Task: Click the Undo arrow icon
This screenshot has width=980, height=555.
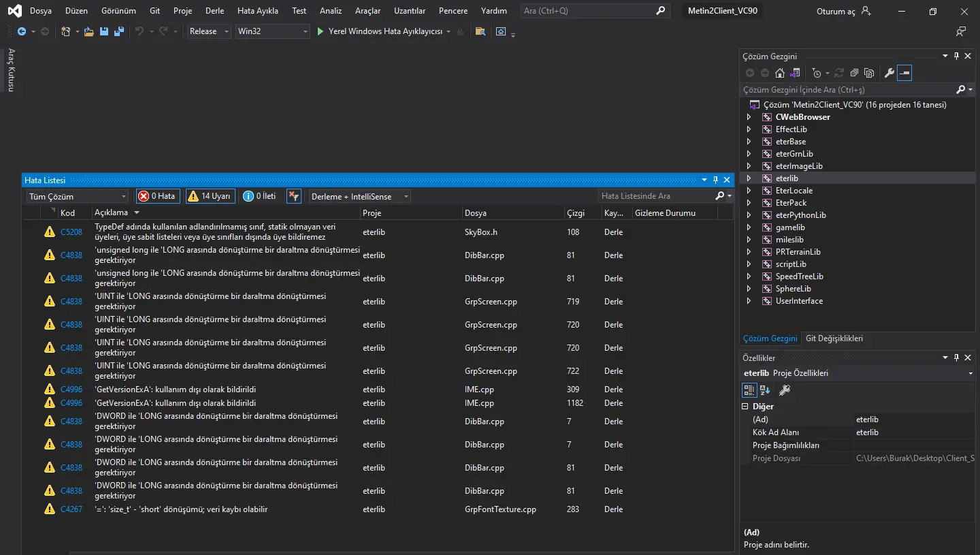Action: pyautogui.click(x=140, y=31)
